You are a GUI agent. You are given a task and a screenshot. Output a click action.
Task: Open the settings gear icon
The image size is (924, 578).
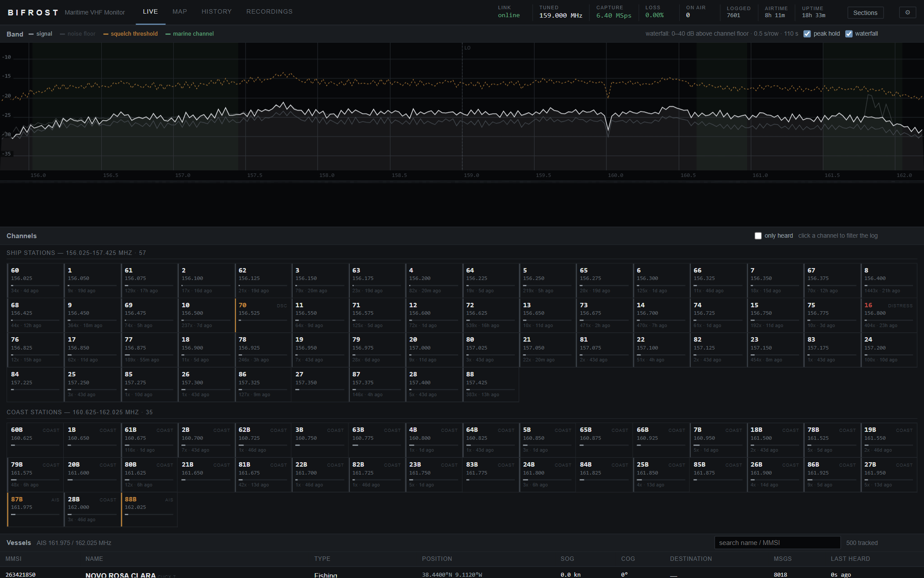[x=907, y=13]
